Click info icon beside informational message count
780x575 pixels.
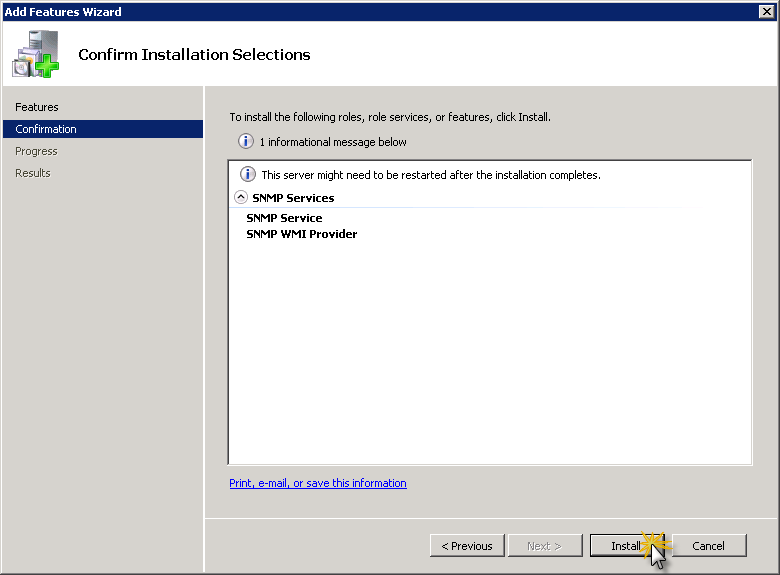246,141
